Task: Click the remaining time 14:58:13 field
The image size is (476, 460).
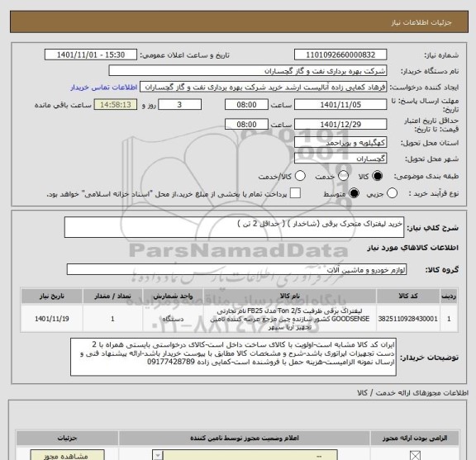Action: click(116, 105)
